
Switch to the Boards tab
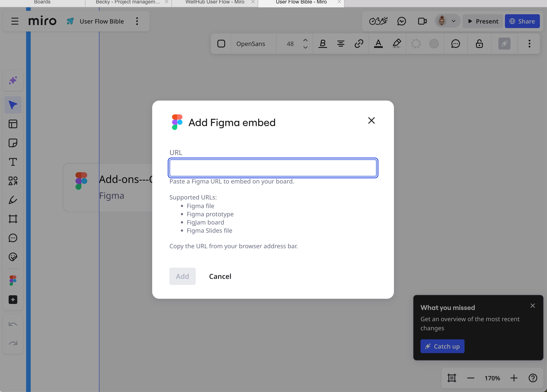point(42,2)
